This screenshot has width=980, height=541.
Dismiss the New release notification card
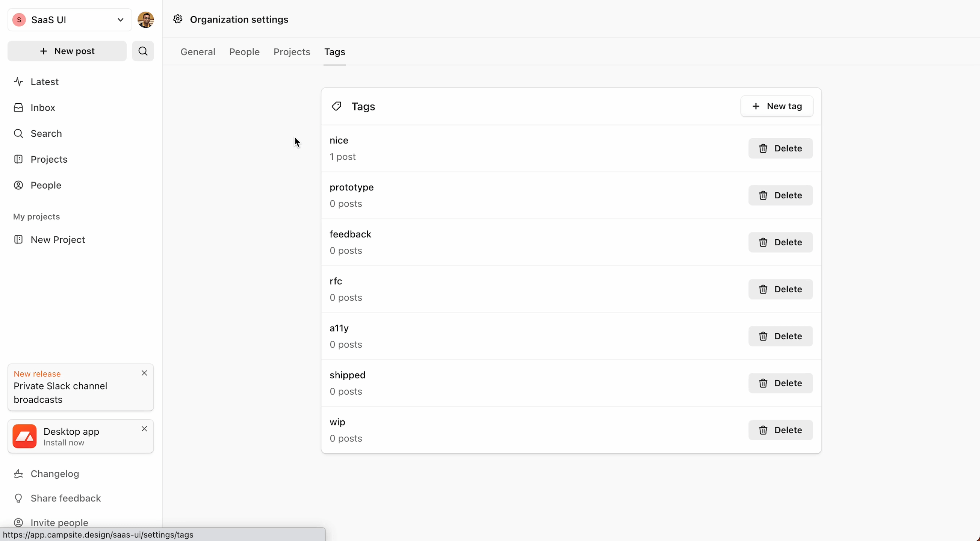point(144,373)
